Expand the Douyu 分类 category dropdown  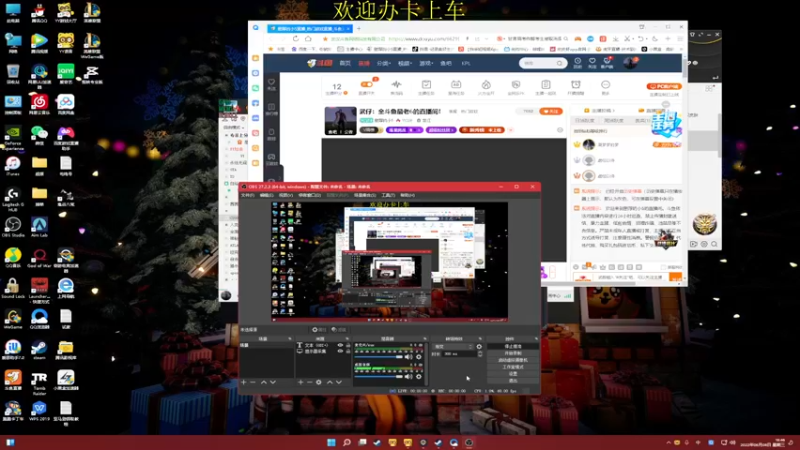point(383,63)
